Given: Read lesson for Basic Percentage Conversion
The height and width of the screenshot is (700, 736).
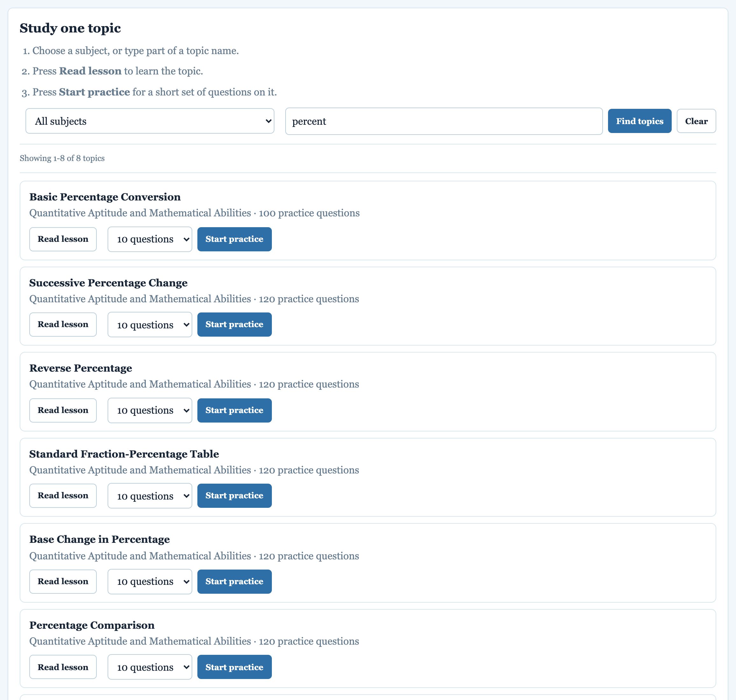Looking at the screenshot, I should (x=63, y=239).
